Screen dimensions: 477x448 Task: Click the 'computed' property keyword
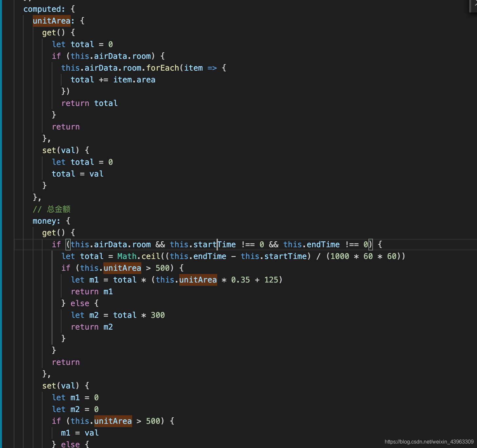point(42,9)
